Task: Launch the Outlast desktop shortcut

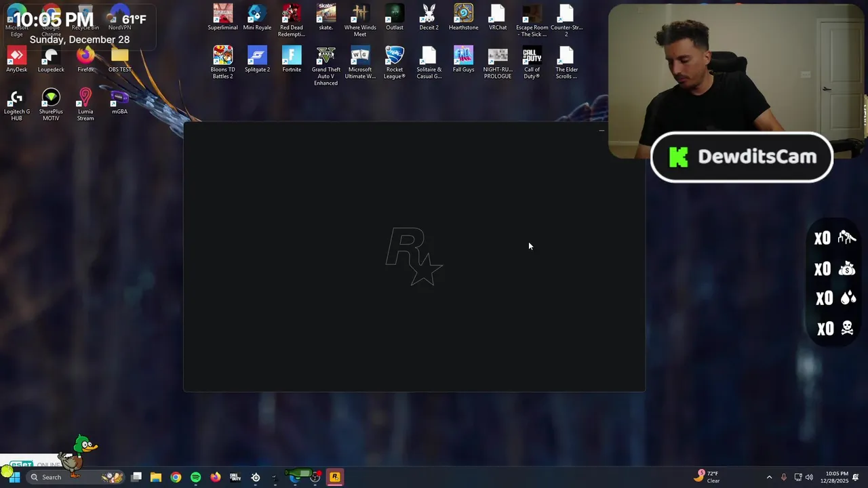Action: click(x=395, y=18)
